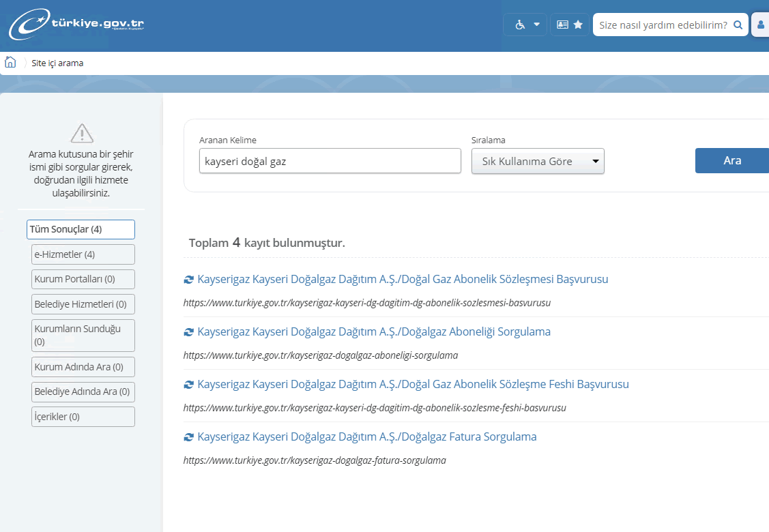Filter by Belediye Hizmetleri (0)
The width and height of the screenshot is (769, 532).
coord(83,304)
